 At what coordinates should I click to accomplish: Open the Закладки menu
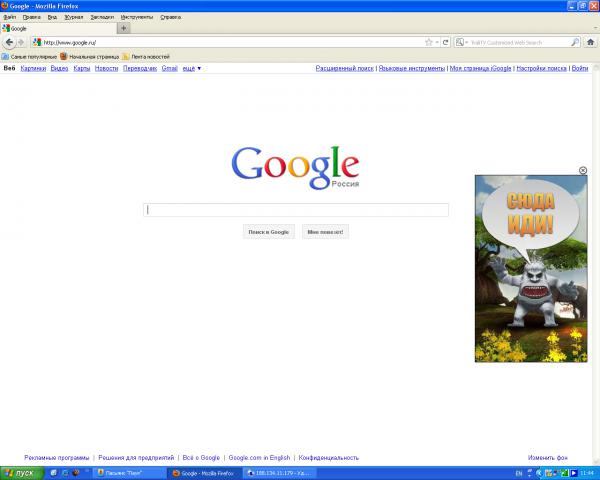tap(102, 17)
